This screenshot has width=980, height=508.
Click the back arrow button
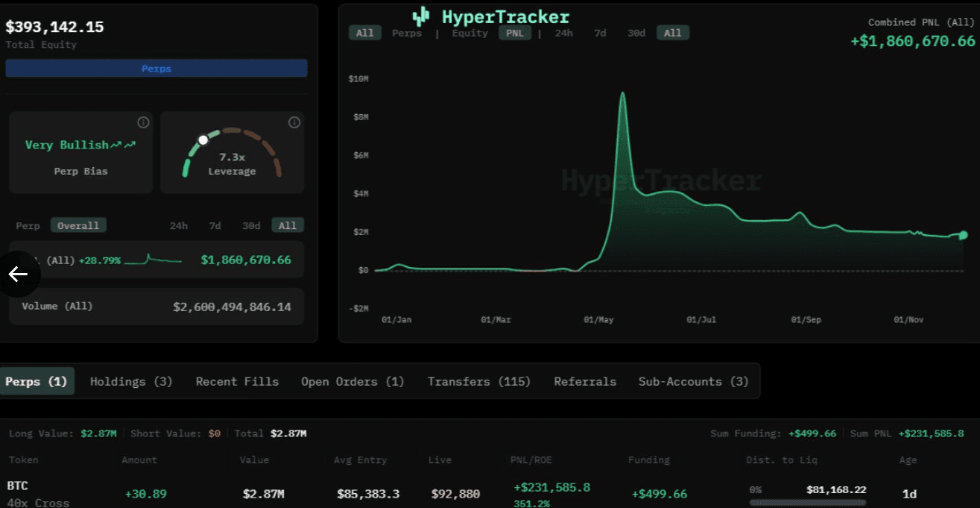18,275
